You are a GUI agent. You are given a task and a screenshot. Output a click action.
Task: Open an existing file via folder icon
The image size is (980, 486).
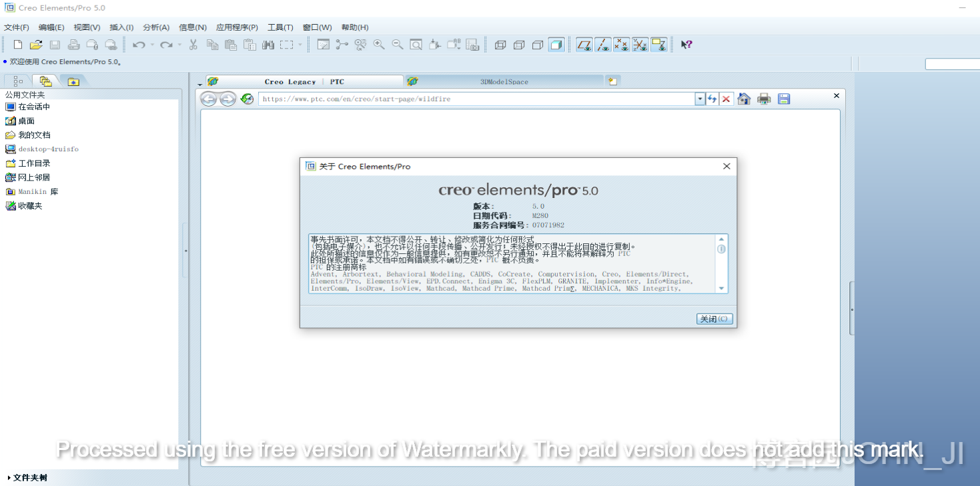[x=36, y=45]
